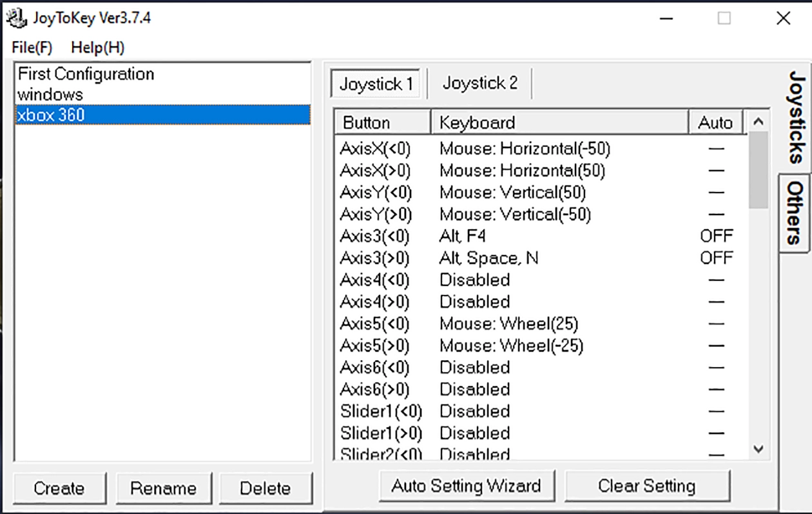Select the AxisX(>0) row
This screenshot has height=514, width=812.
[x=541, y=171]
